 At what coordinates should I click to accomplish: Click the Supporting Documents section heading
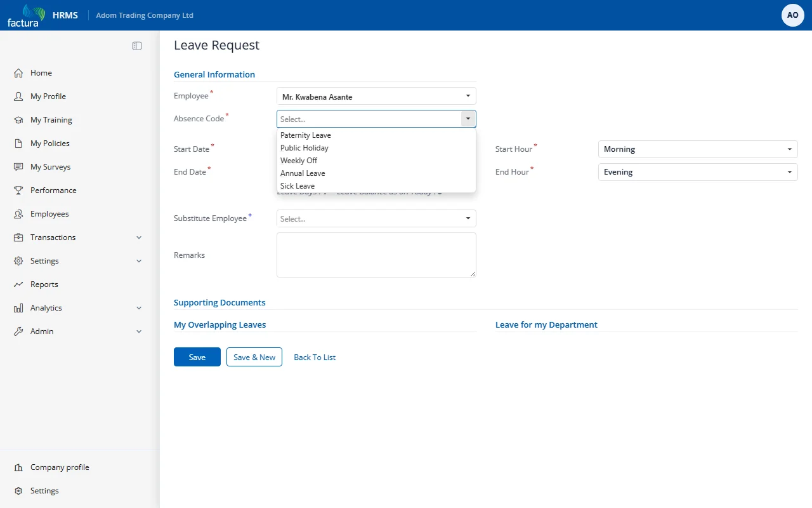click(219, 303)
